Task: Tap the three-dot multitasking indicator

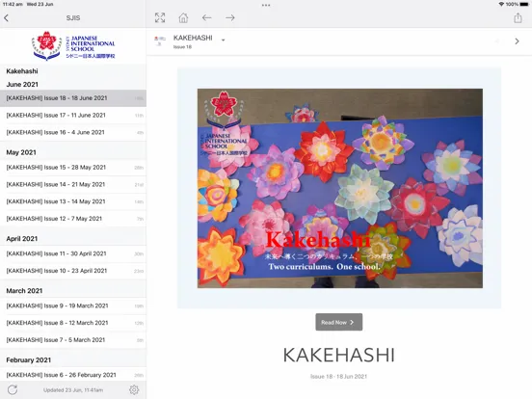Action: click(x=266, y=5)
